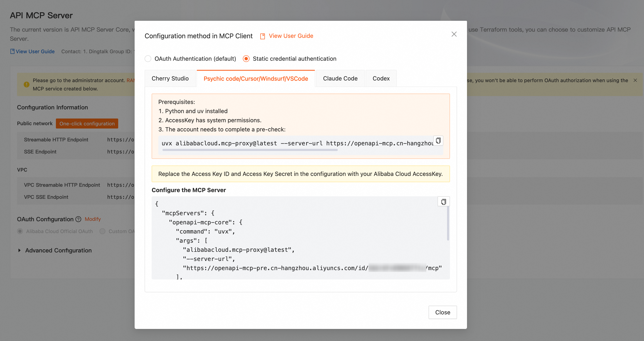Choose Alibaba Cloud Official OAuth radio
The height and width of the screenshot is (341, 644).
tap(20, 231)
